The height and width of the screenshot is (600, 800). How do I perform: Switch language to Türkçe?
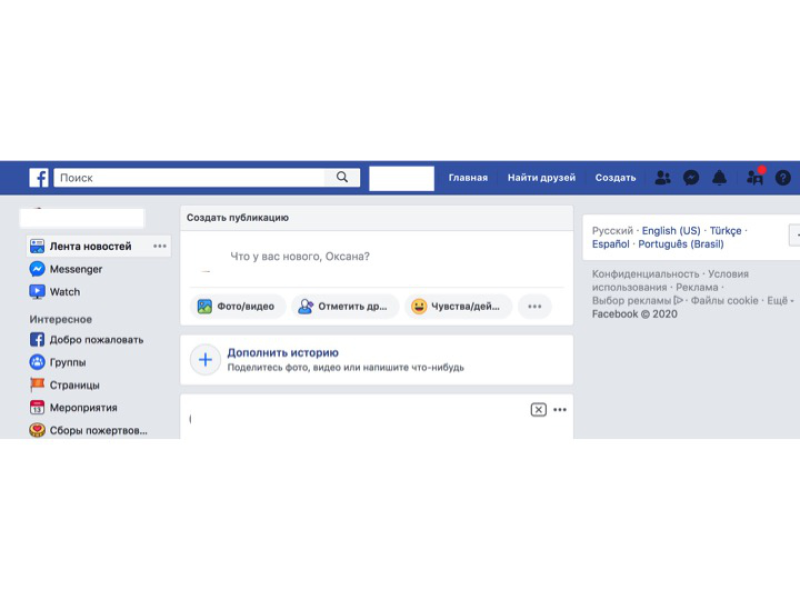click(726, 231)
